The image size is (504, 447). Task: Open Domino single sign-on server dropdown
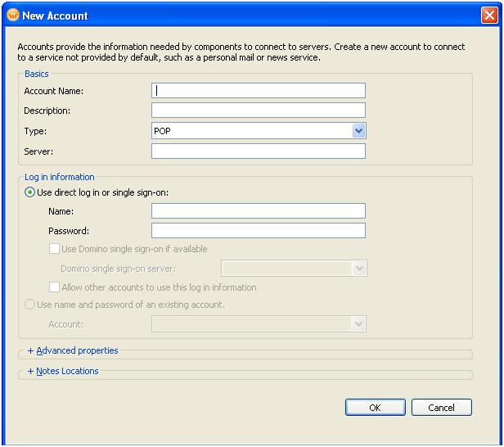(294, 269)
